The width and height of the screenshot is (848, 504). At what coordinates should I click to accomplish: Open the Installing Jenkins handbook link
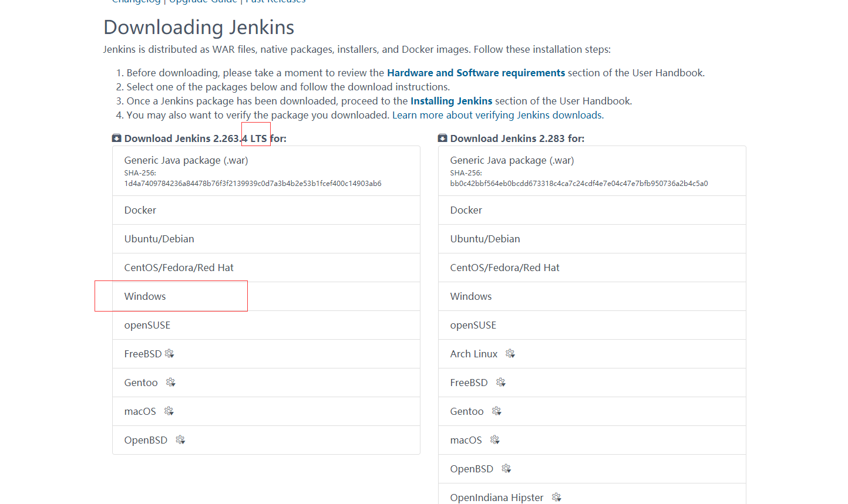[451, 101]
